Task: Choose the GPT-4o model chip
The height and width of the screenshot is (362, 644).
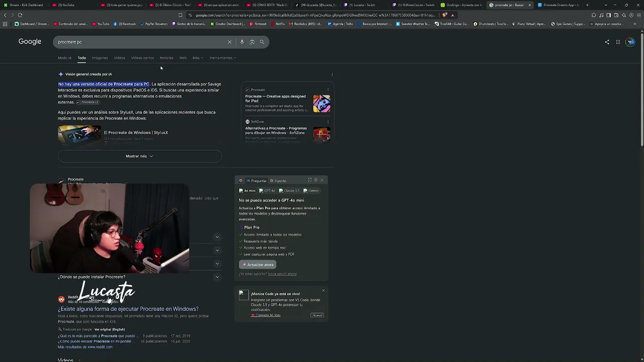Action: (267, 191)
